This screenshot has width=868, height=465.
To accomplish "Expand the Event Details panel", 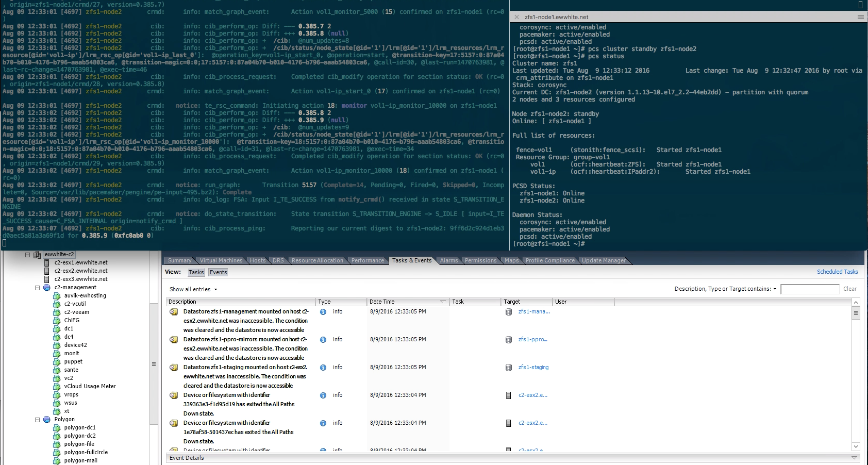I will (x=854, y=458).
